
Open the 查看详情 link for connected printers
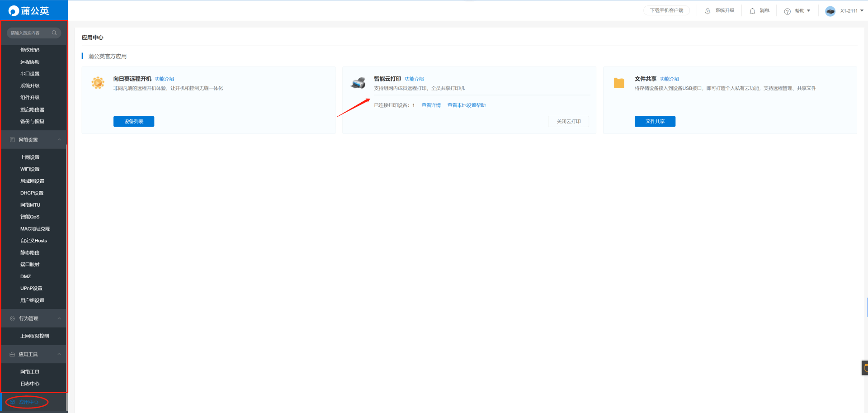coord(431,105)
